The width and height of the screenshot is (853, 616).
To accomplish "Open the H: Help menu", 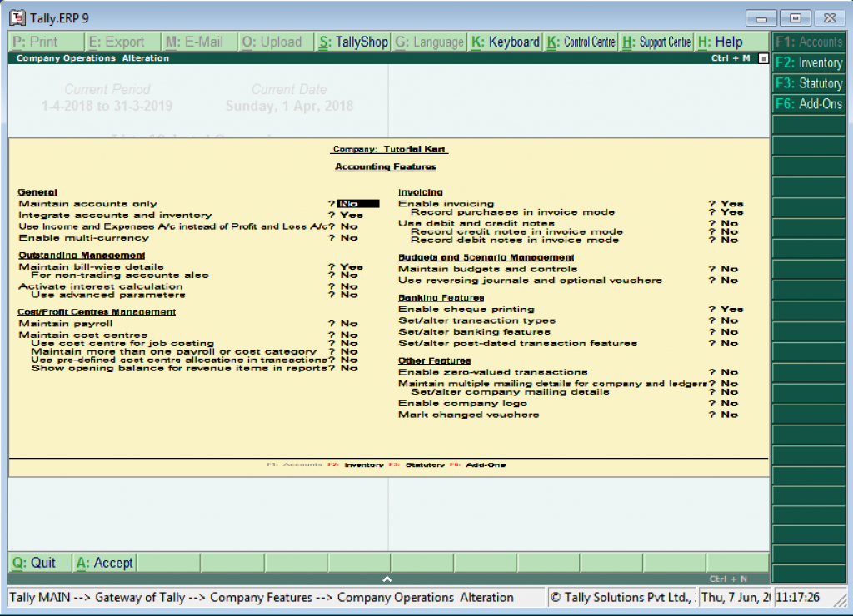I will [721, 41].
